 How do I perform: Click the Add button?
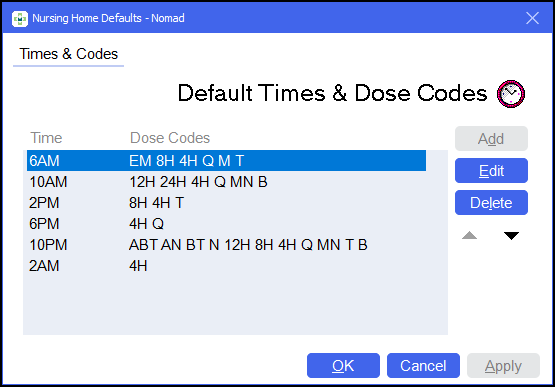[491, 138]
